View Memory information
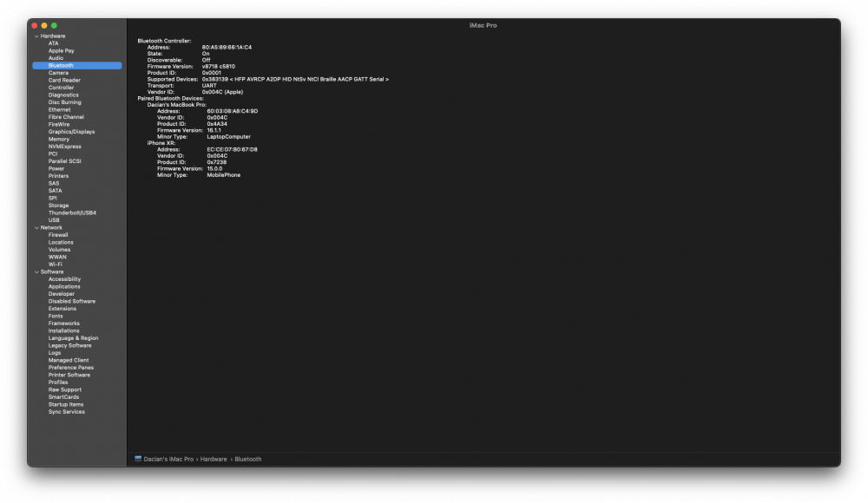Viewport: 868px width, 503px height. tap(59, 139)
